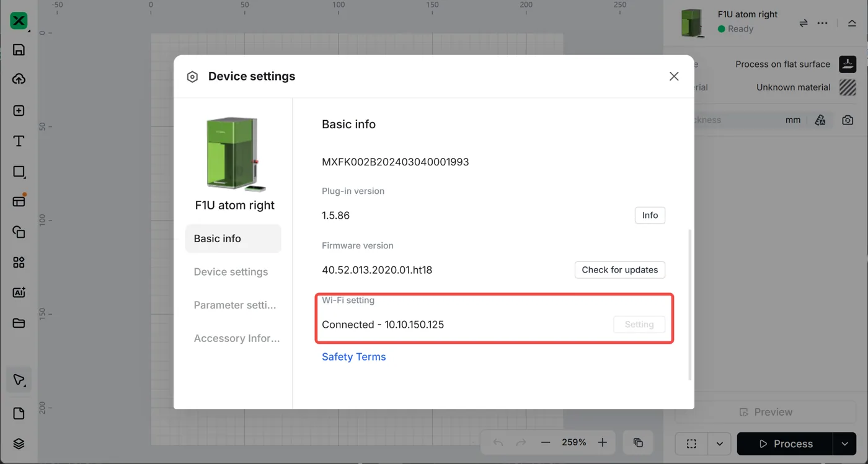Click Check for updates button
This screenshot has height=464, width=868.
pyautogui.click(x=620, y=269)
